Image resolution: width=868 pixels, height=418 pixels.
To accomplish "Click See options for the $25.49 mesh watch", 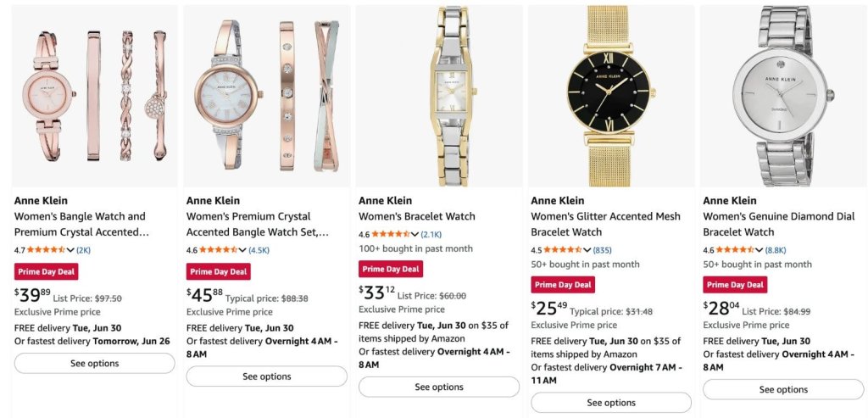I will [611, 403].
